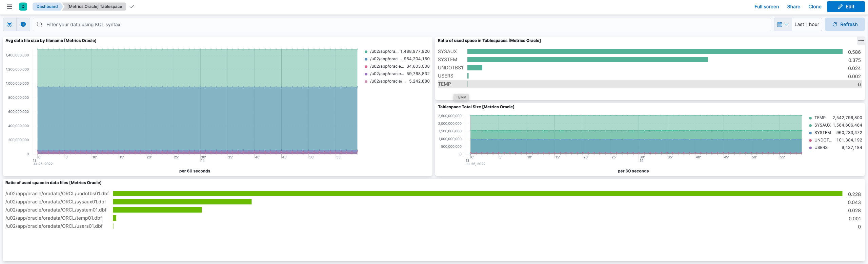Toggle the 34,603,008 file legend series

(397, 66)
